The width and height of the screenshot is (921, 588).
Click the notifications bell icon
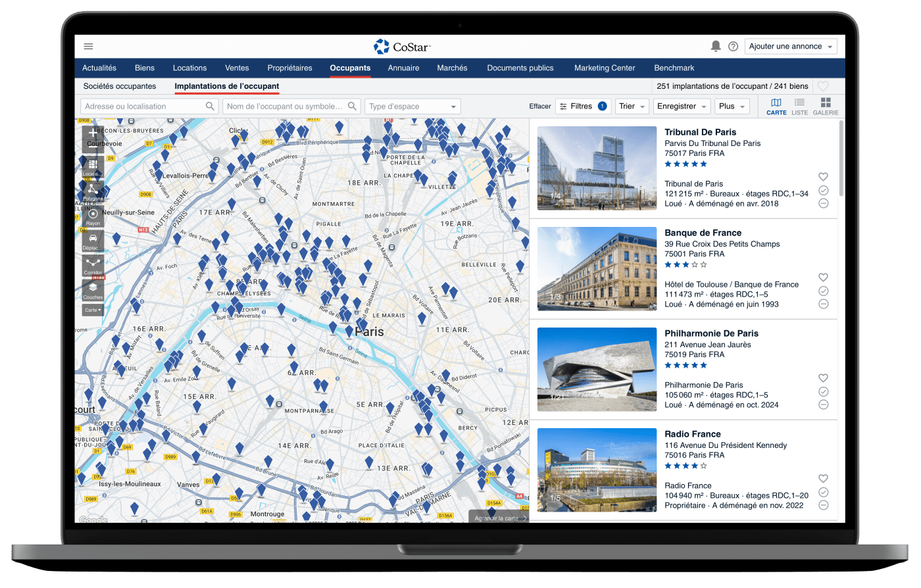[x=716, y=46]
